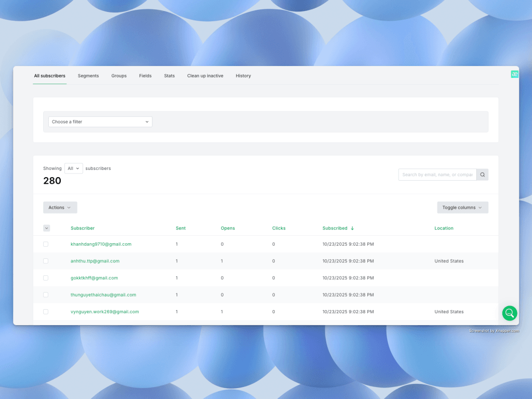The width and height of the screenshot is (532, 399).
Task: Switch to the Segments tab
Action: [x=88, y=76]
